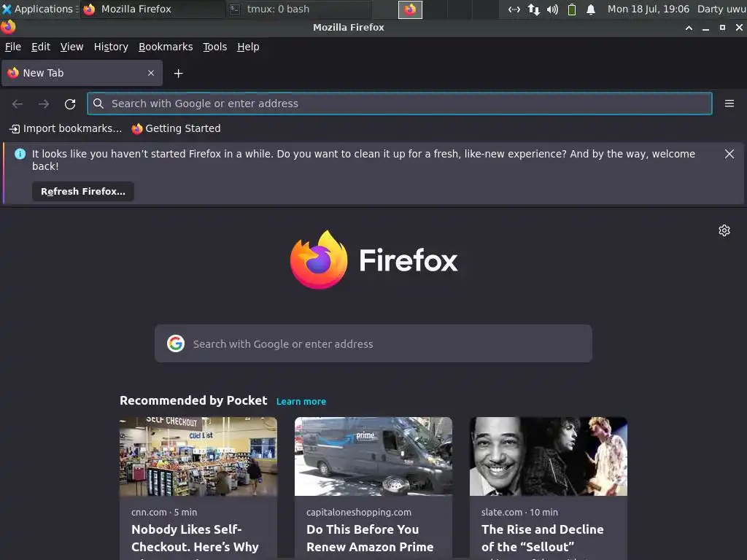Focus the address bar field
The width and height of the screenshot is (747, 560).
399,104
